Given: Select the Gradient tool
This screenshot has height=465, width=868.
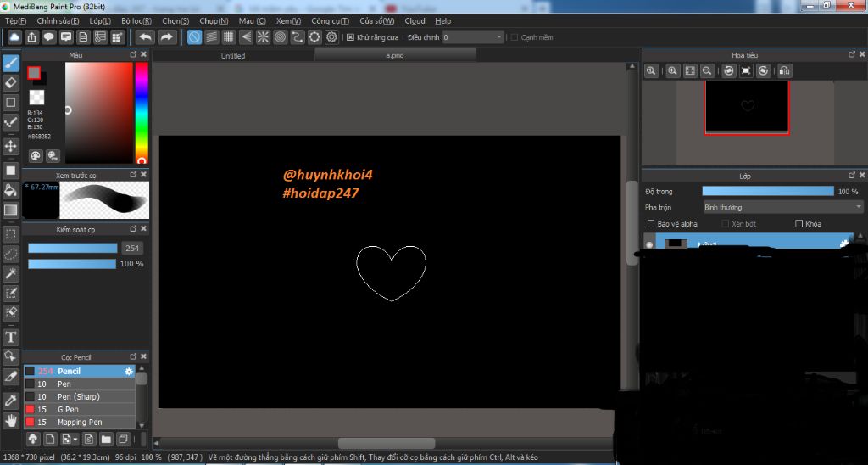Looking at the screenshot, I should click(10, 210).
